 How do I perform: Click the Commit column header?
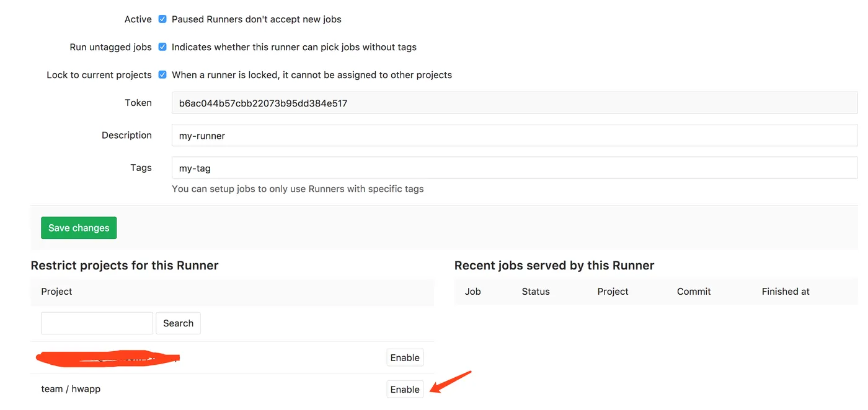(694, 292)
